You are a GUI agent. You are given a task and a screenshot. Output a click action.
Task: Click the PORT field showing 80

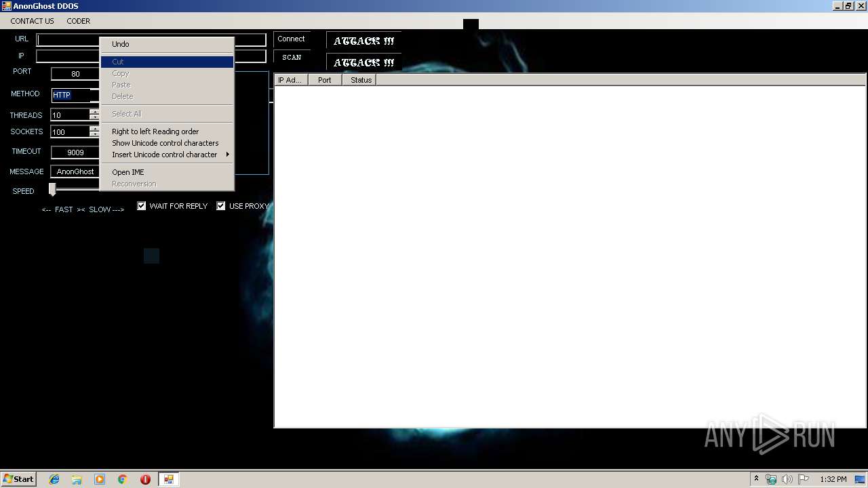[x=75, y=74]
